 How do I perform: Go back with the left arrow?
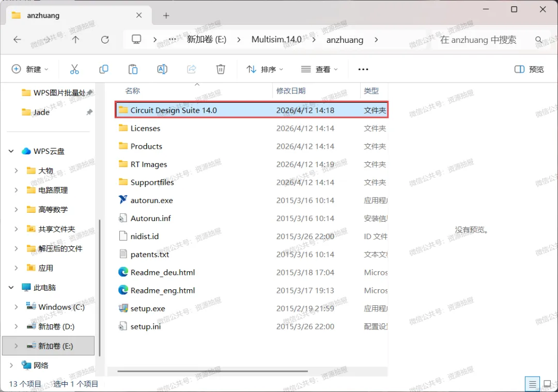(x=17, y=39)
